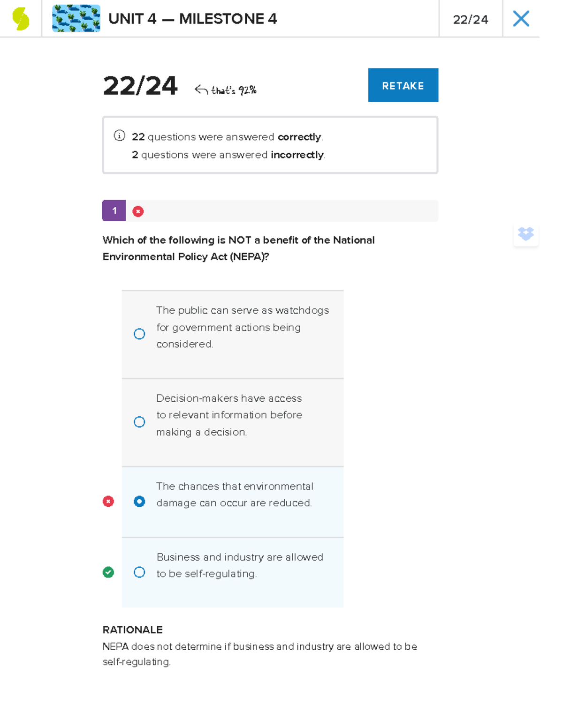The height and width of the screenshot is (728, 563).
Task: Click the Dropbox icon on the right edge
Action: point(525,233)
